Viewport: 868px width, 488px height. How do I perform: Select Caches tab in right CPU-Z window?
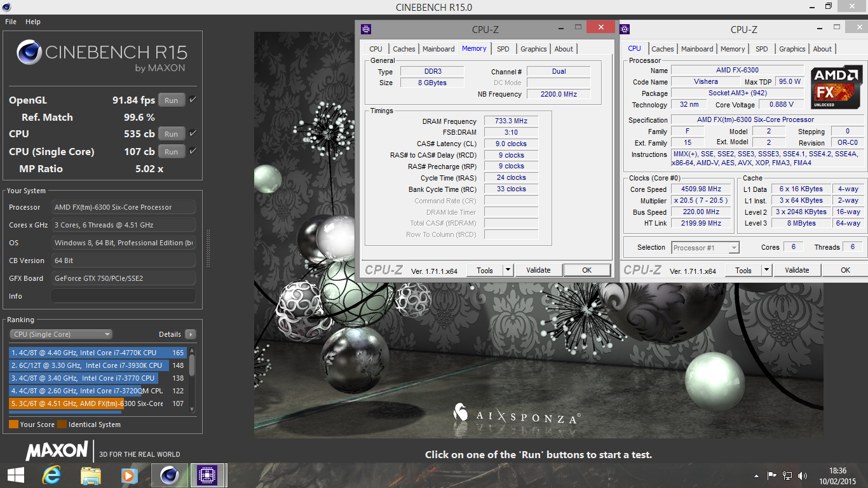(662, 49)
